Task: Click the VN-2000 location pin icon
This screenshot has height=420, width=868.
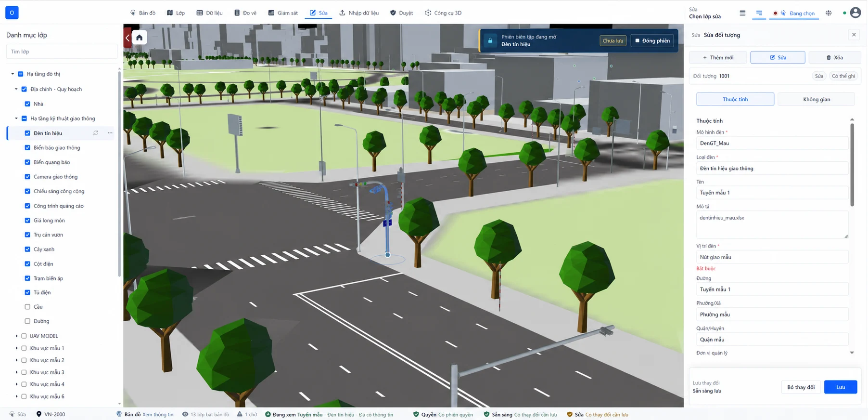Action: (x=39, y=414)
